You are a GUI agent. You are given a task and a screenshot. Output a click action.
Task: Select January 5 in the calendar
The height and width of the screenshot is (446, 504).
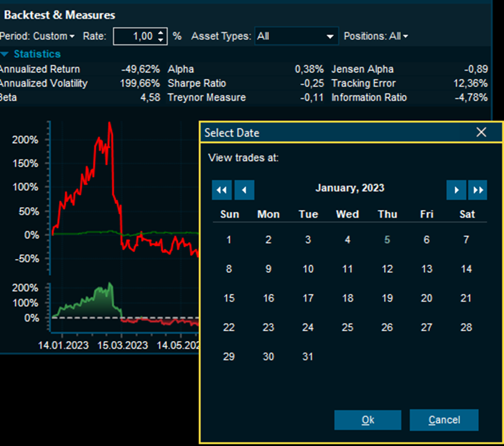387,240
